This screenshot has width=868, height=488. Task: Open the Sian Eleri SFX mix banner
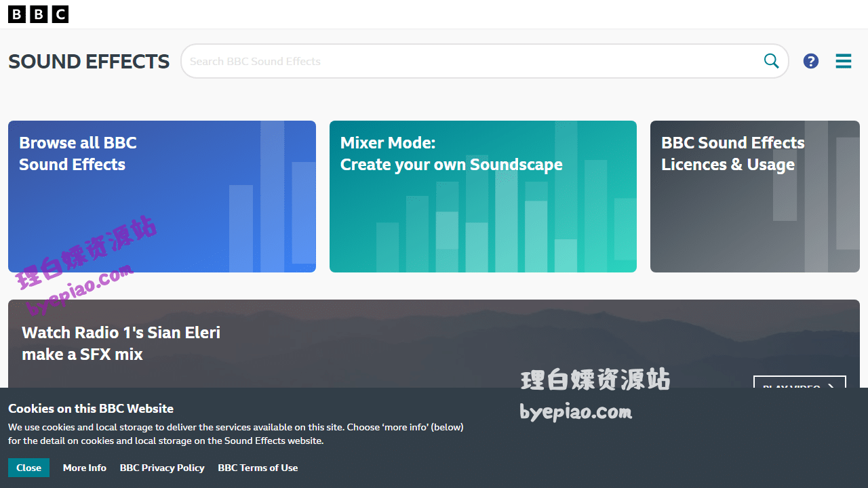(434, 344)
